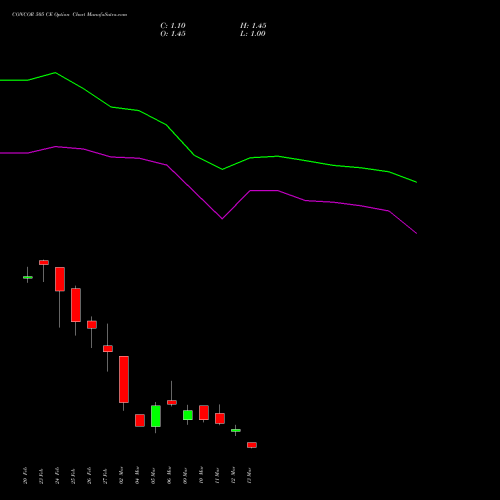Select the last red candlestick for 13 Mar
Screen dimensions: 500x500
pos(252,445)
